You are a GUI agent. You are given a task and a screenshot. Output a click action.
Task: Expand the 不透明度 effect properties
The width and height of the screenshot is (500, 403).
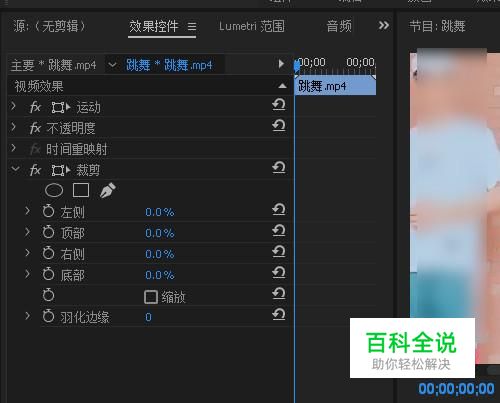coord(14,127)
